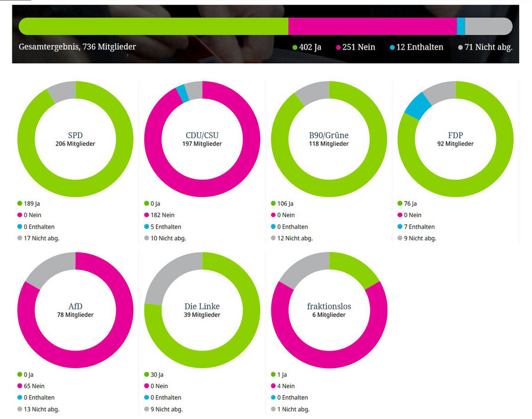Open the B90/Grüne donut chart label
Viewport: 532px width, 419px height.
329,134
